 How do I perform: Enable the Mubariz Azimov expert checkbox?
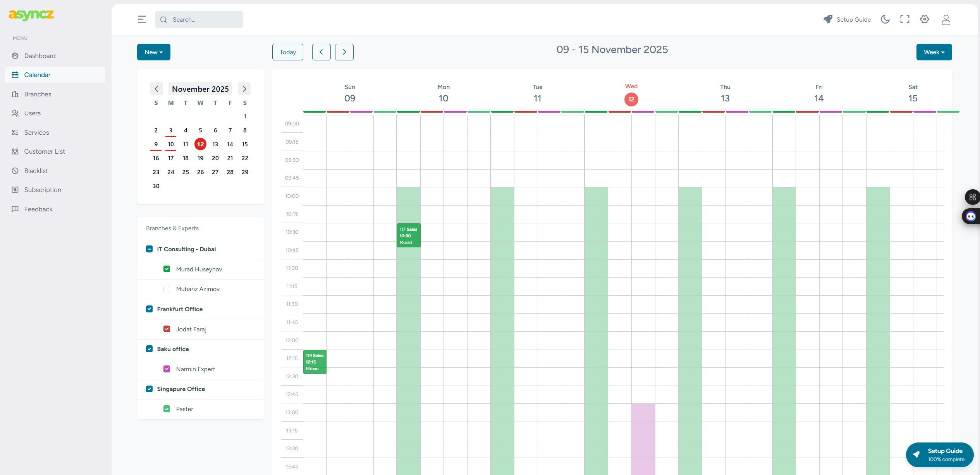(x=167, y=289)
